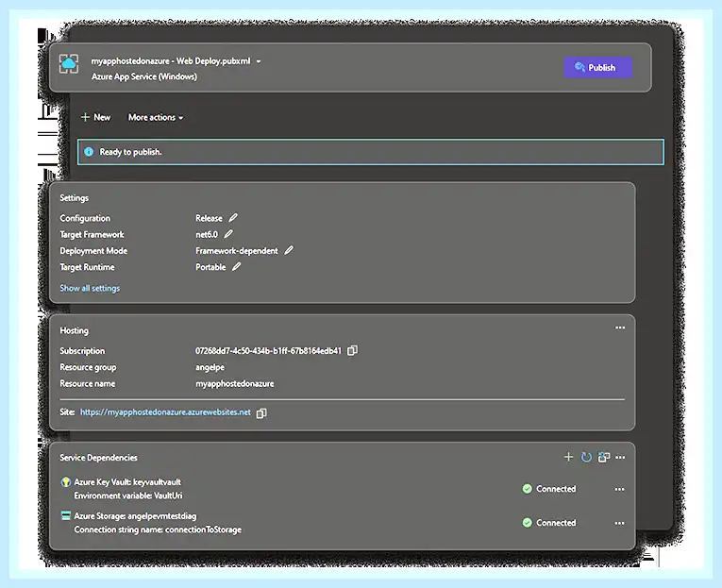Click the Azure App Service cloud icon
This screenshot has height=588, width=722.
(x=69, y=63)
